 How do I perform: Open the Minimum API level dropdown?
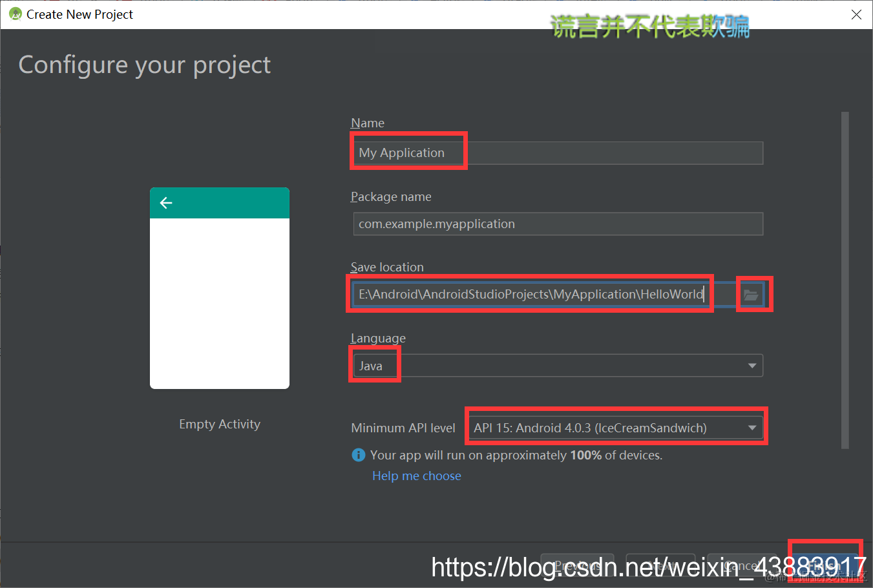point(616,428)
